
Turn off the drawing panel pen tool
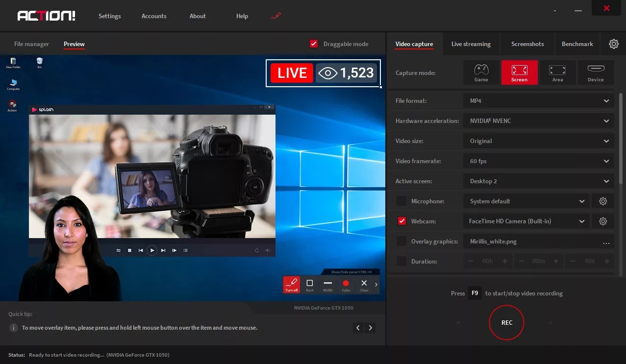pos(292,285)
